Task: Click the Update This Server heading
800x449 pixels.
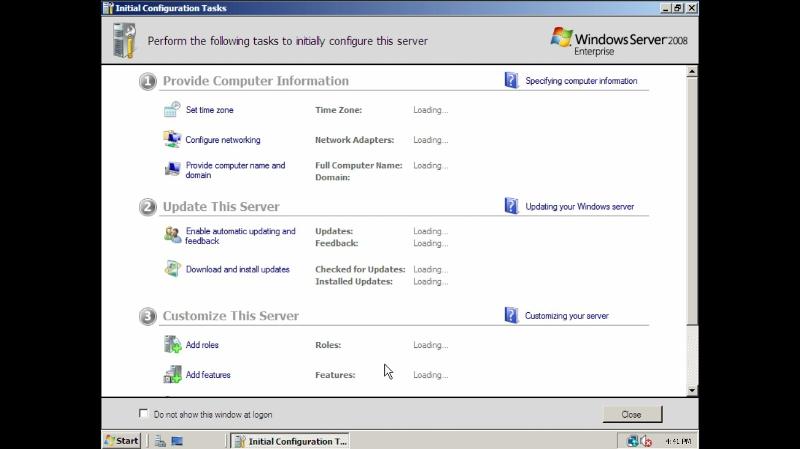Action: pos(221,206)
